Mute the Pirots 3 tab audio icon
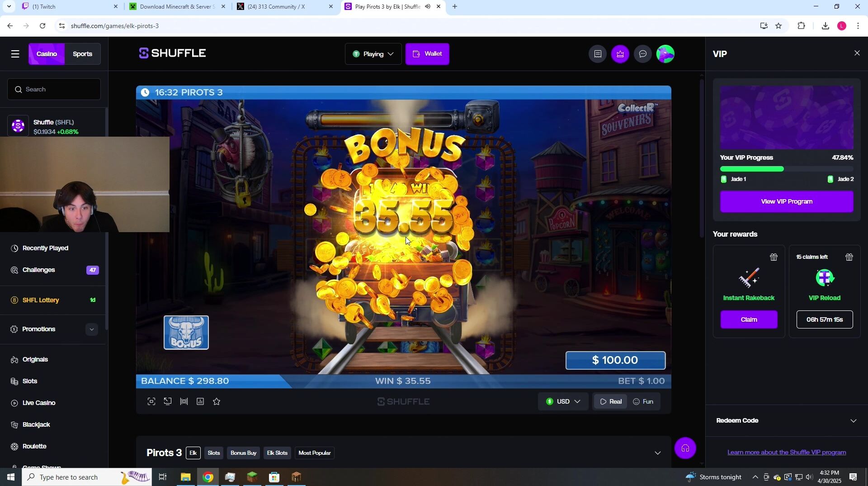Viewport: 868px width, 486px height. (428, 7)
